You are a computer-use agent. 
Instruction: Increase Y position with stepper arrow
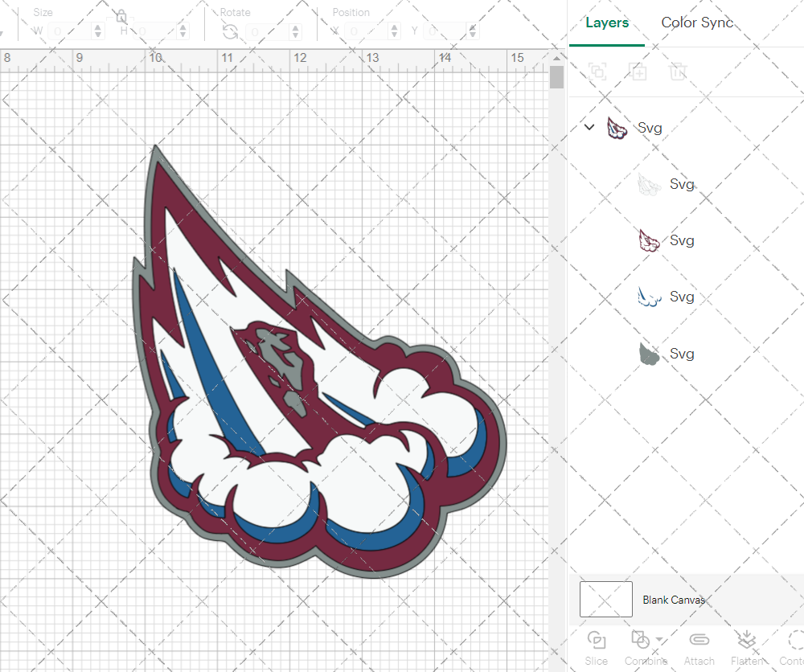click(x=473, y=27)
